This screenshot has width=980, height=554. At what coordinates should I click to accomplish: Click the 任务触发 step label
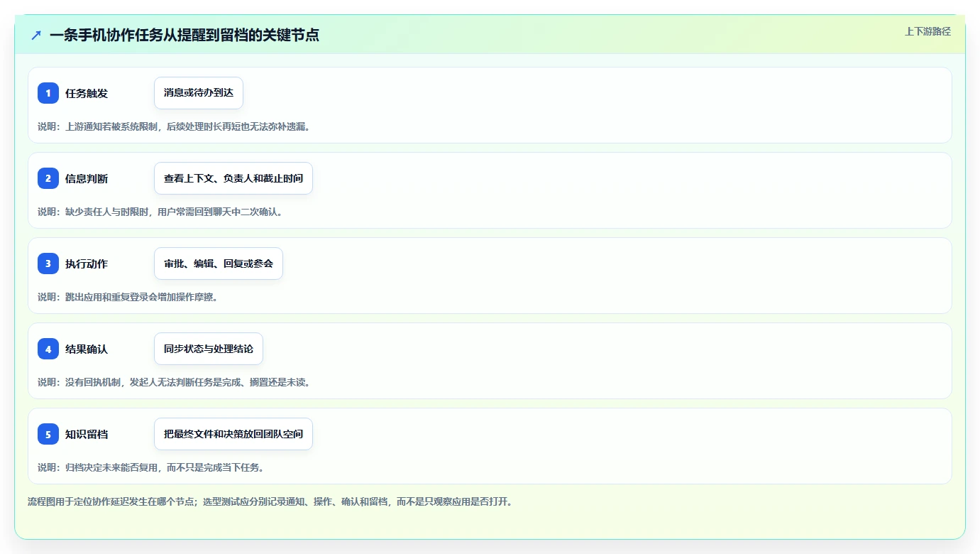tap(87, 93)
